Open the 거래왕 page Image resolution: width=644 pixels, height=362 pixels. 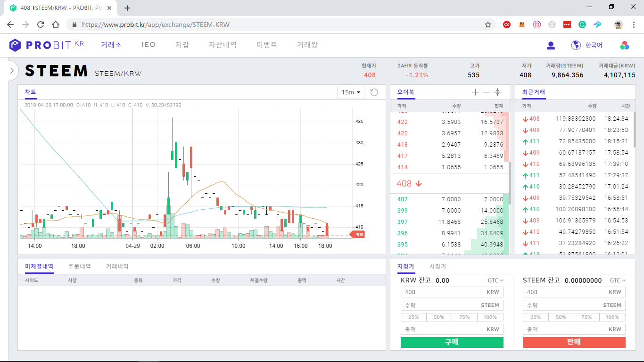pos(307,45)
